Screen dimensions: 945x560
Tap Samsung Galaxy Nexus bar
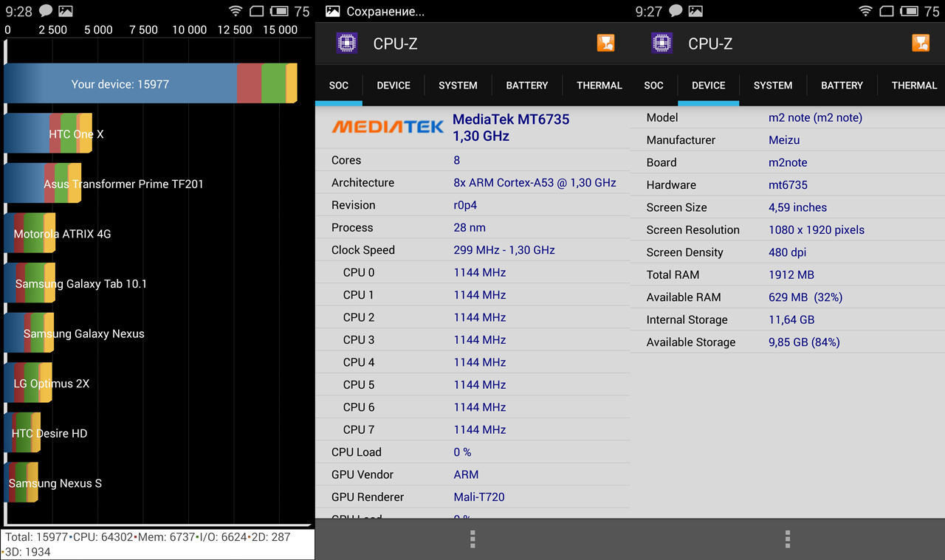[29, 333]
